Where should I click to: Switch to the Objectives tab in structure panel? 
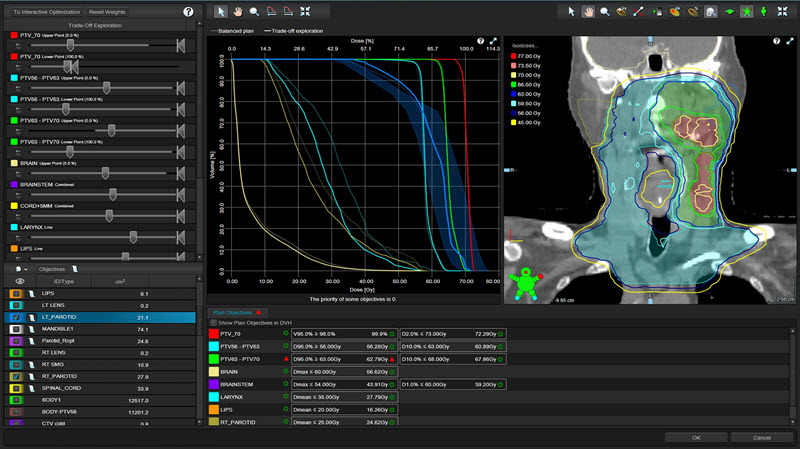click(x=51, y=269)
